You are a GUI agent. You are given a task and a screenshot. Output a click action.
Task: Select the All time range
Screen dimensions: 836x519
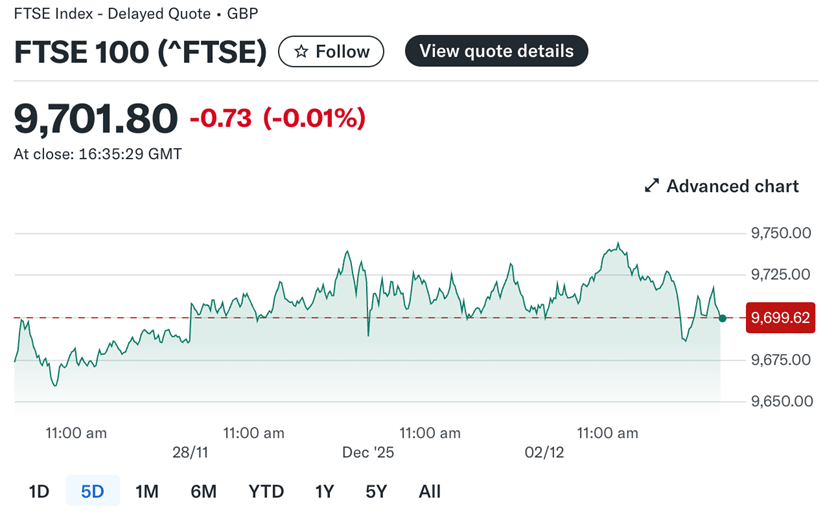429,491
